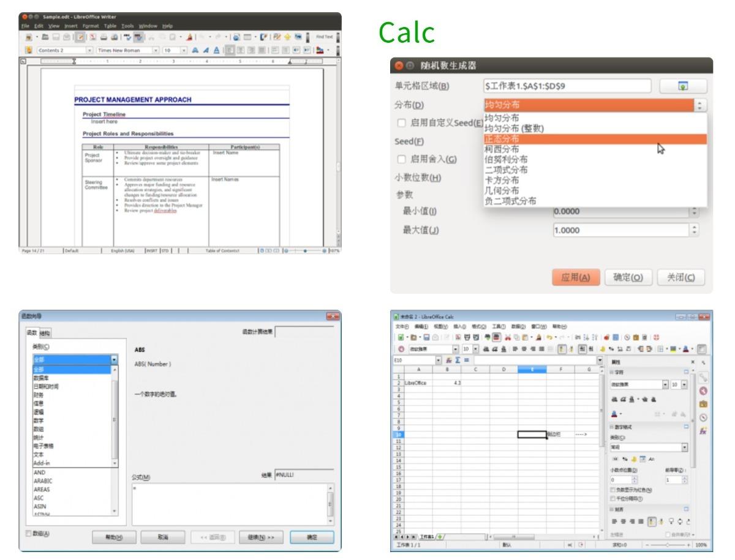Toggle STD selection mode in Writer status bar
This screenshot has height=560, width=735.
(165, 250)
